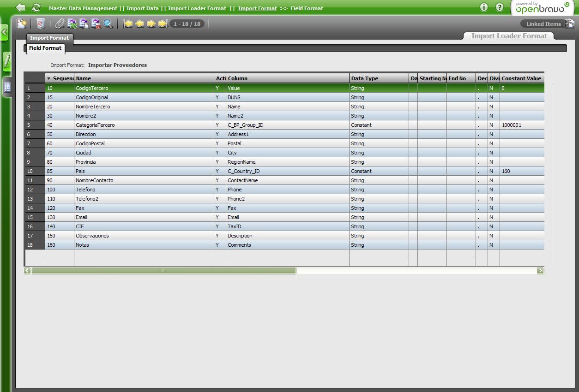
Task: Open the Help question mark icon
Action: [x=500, y=7]
